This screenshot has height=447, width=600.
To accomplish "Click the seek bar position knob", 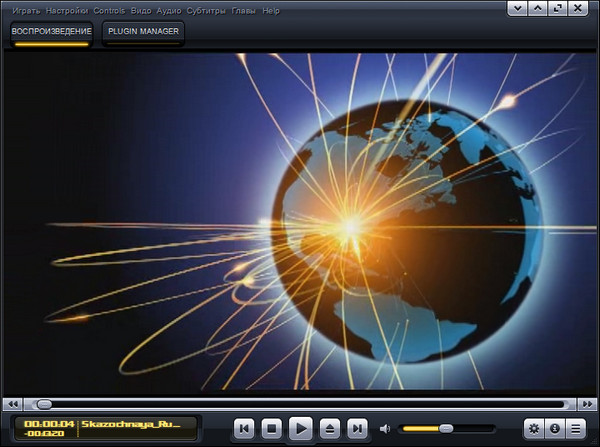I will [x=44, y=404].
